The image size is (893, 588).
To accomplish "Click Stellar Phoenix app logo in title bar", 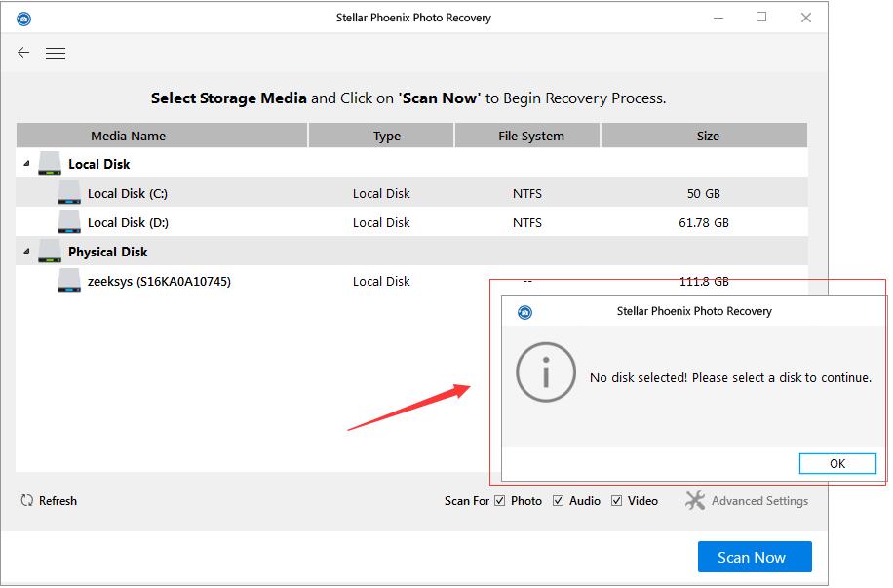I will tap(23, 18).
